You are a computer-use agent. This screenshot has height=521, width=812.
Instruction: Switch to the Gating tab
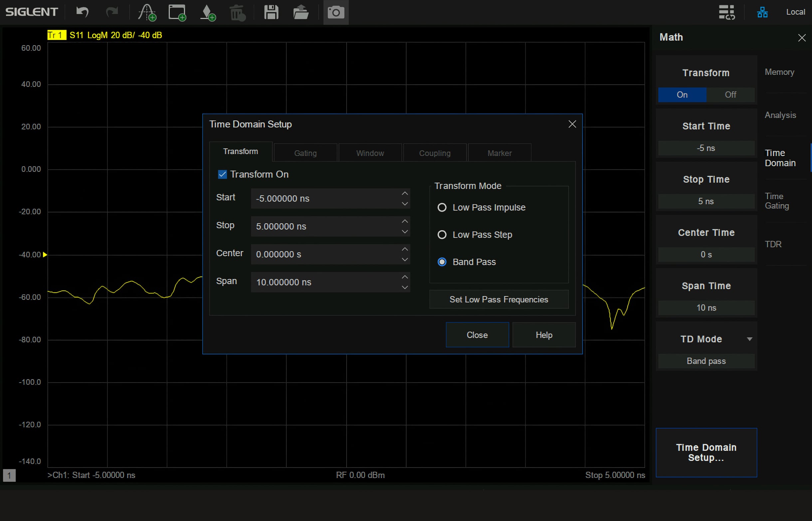[x=305, y=153]
